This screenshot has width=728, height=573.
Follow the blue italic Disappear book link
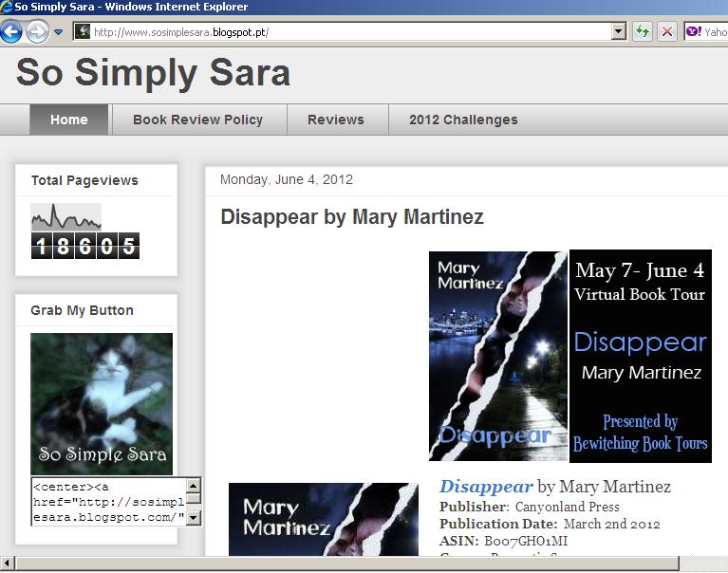coord(486,487)
